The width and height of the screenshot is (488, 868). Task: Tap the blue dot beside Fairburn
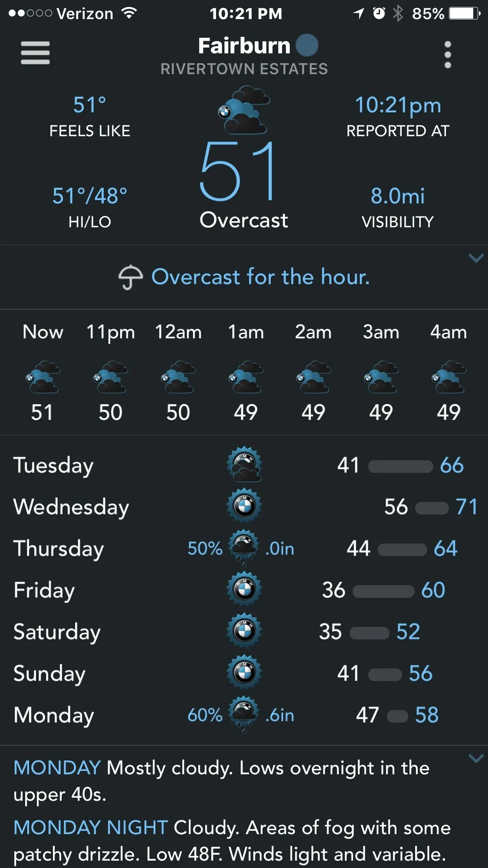(307, 45)
